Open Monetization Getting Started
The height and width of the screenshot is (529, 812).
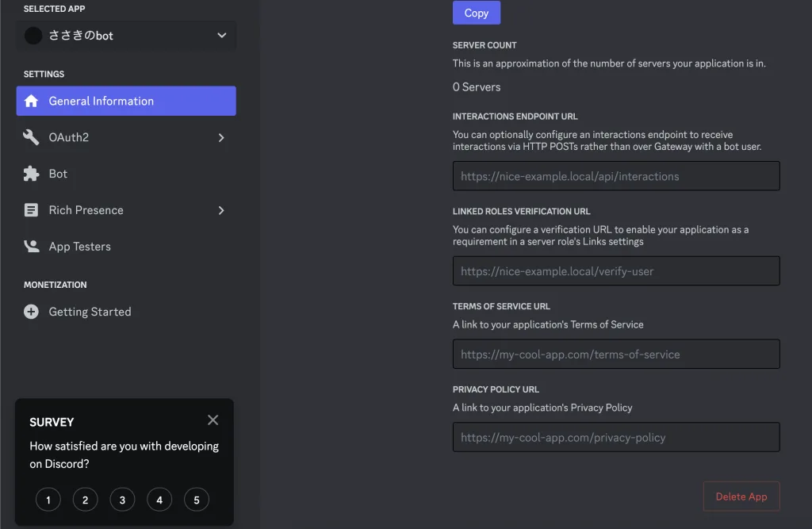126,312
